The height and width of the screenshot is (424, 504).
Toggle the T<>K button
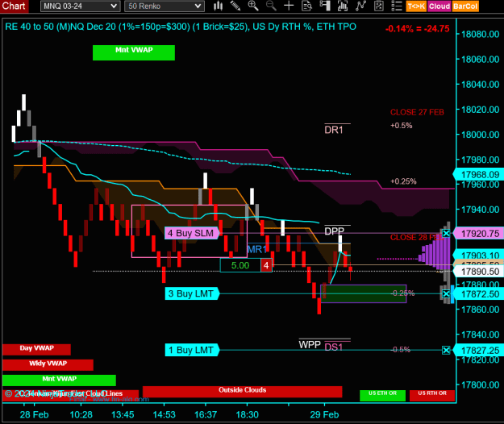click(416, 6)
